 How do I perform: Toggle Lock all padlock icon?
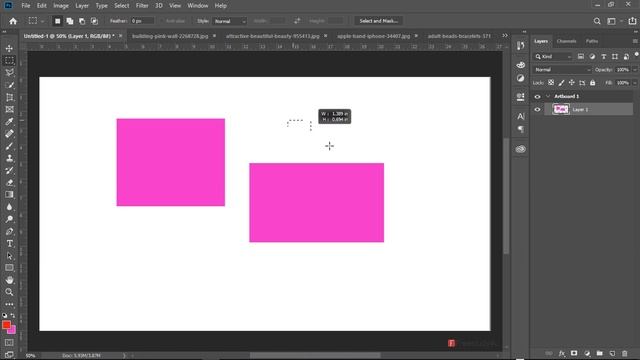[593, 83]
